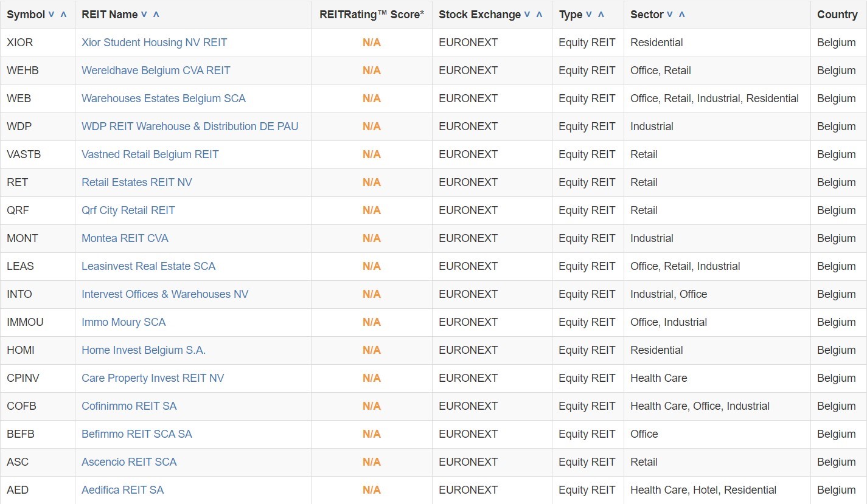Screen dimensions: 867x504
Task: Click EURONEXT cell in the RET row
Action: pyautogui.click(x=492, y=182)
